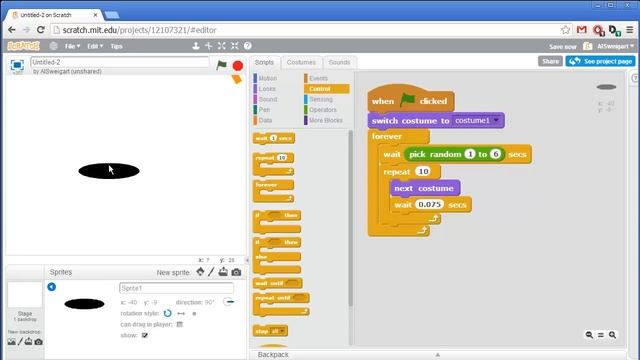Screen dimensions: 640x360
Task: Select the Sensing block category
Action: tap(320, 99)
